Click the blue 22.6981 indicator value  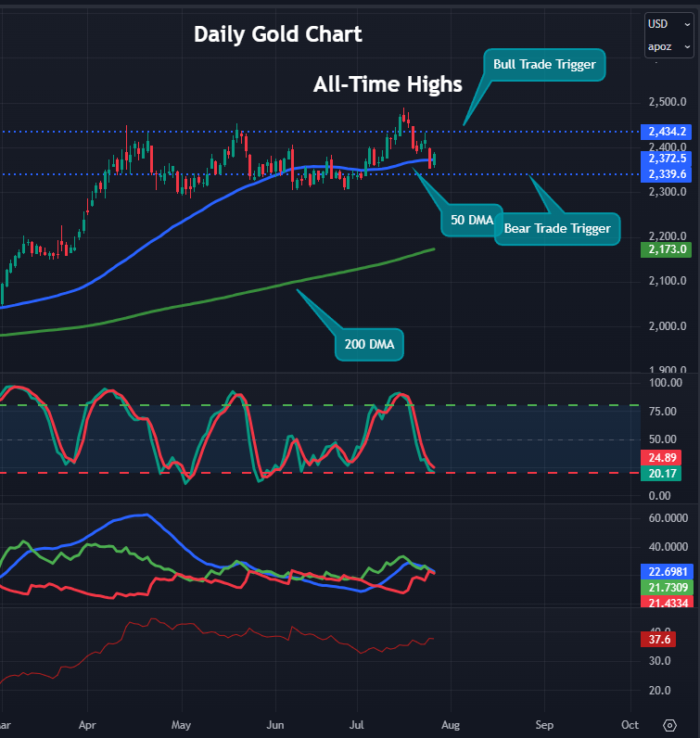667,571
